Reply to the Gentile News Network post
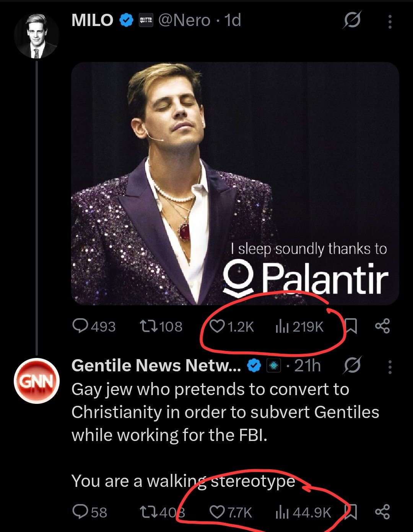This screenshot has height=532, width=413. pos(80,512)
